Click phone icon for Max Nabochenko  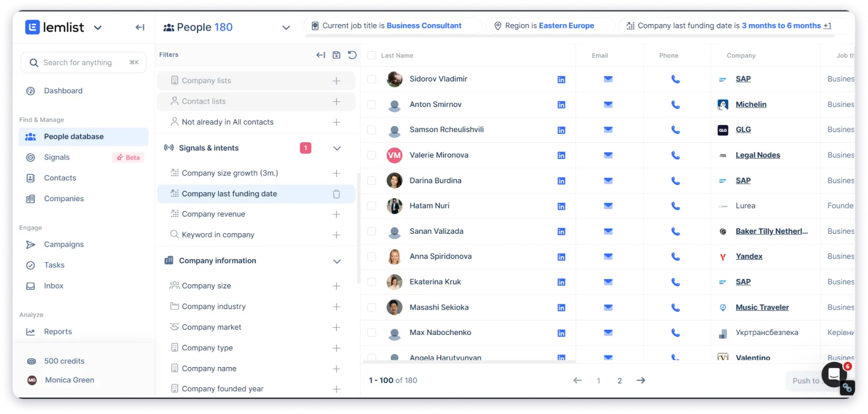pos(676,333)
